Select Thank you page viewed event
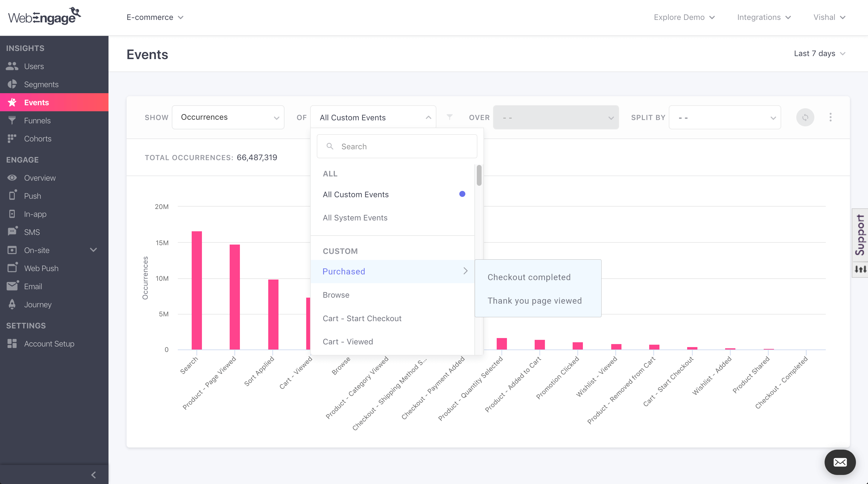The image size is (868, 484). click(x=534, y=301)
